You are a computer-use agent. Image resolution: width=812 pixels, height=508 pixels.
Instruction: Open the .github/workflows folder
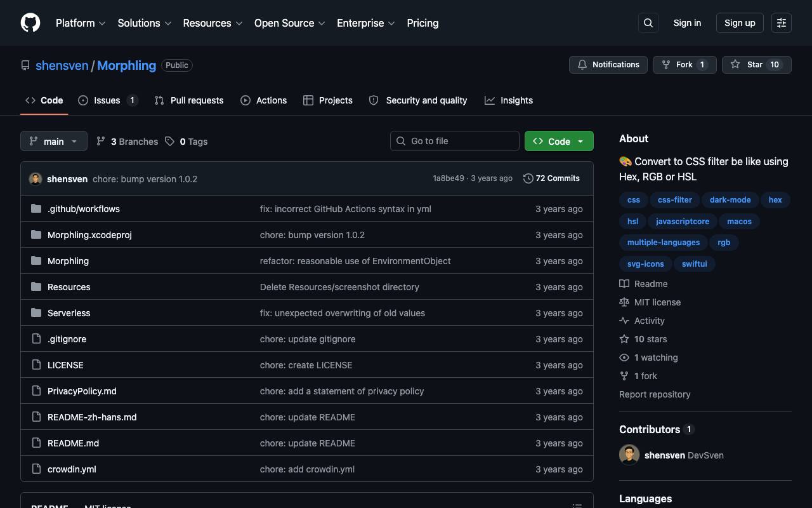click(x=84, y=209)
